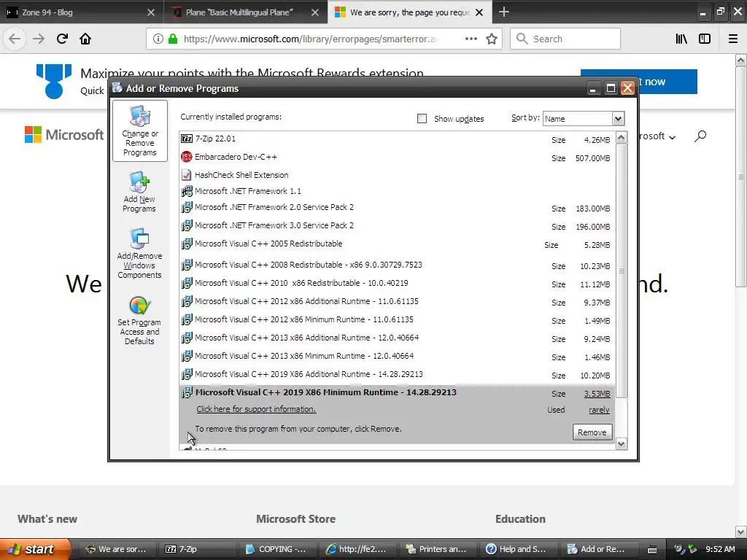This screenshot has width=747, height=560.
Task: Click the Embarcadero Dev-C++ program icon
Action: tap(187, 157)
